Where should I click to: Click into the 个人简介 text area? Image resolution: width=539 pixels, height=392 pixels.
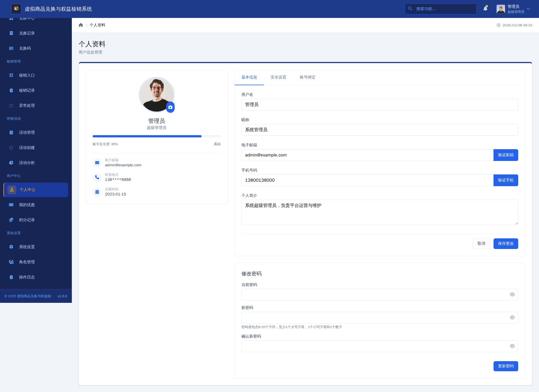pyautogui.click(x=380, y=212)
